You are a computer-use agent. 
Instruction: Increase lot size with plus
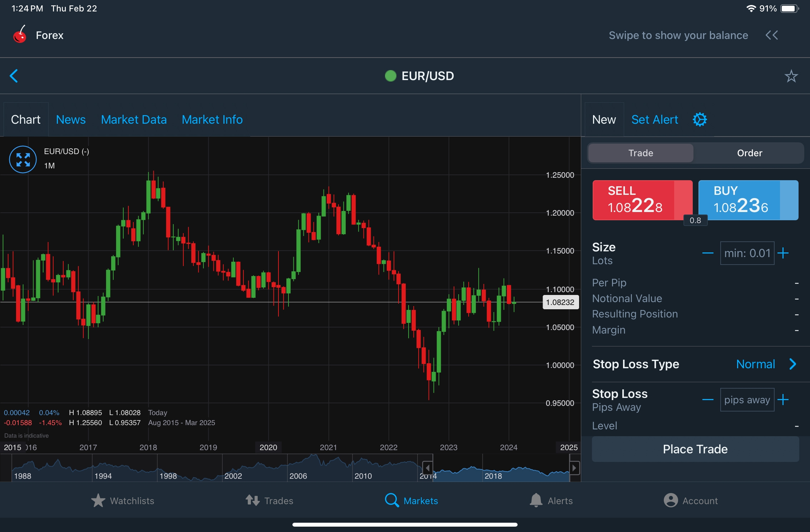(783, 253)
